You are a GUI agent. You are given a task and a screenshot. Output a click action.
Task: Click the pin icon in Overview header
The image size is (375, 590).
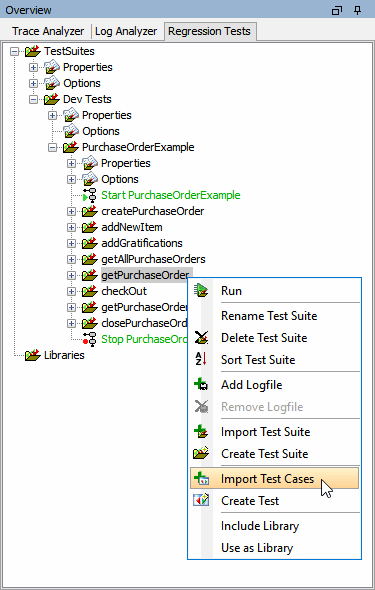(358, 10)
